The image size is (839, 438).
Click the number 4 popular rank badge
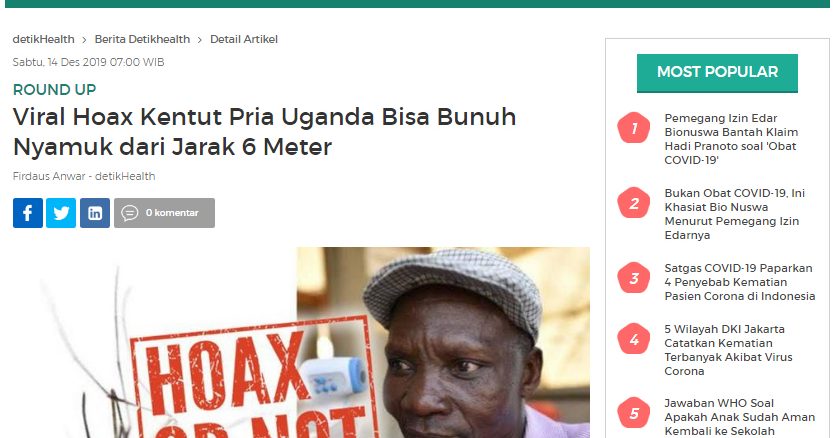point(634,339)
